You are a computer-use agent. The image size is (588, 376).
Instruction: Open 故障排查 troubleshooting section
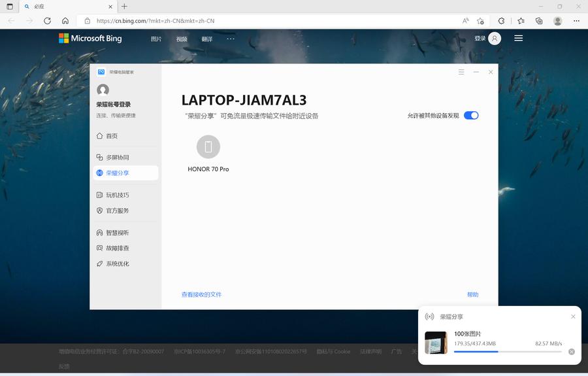point(112,248)
